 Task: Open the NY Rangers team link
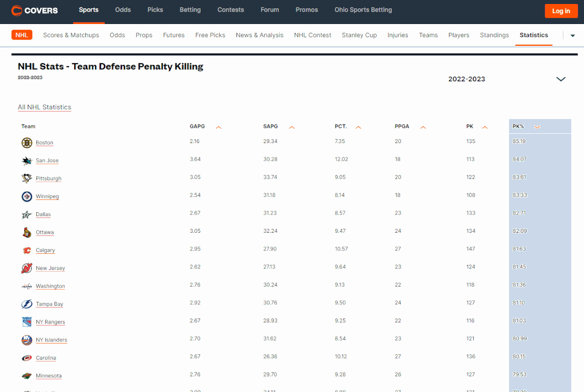pyautogui.click(x=51, y=322)
